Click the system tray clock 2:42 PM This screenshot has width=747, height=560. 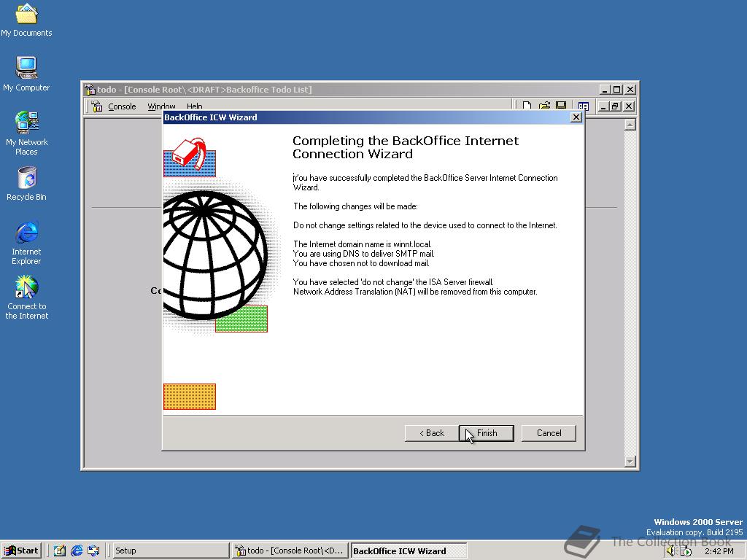point(719,551)
